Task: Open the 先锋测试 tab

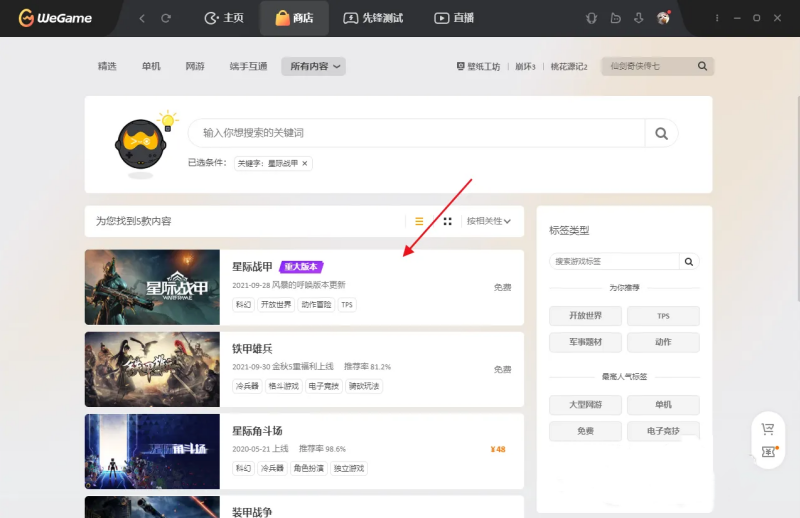Action: point(373,18)
